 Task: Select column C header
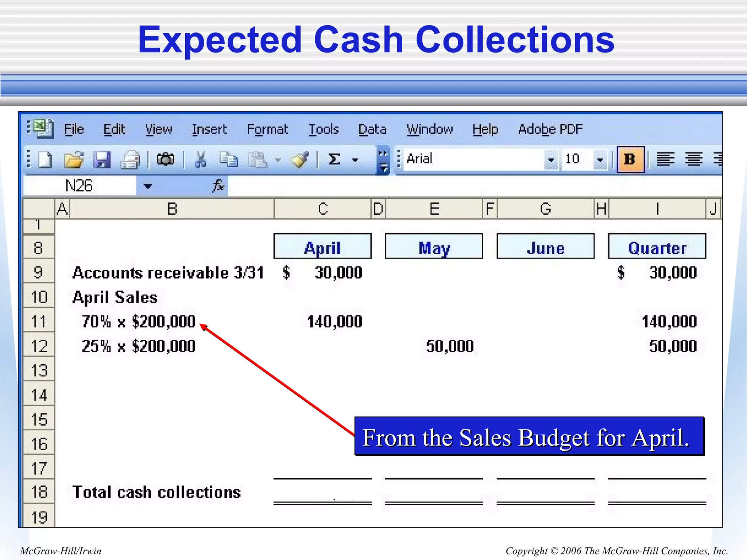pyautogui.click(x=323, y=209)
